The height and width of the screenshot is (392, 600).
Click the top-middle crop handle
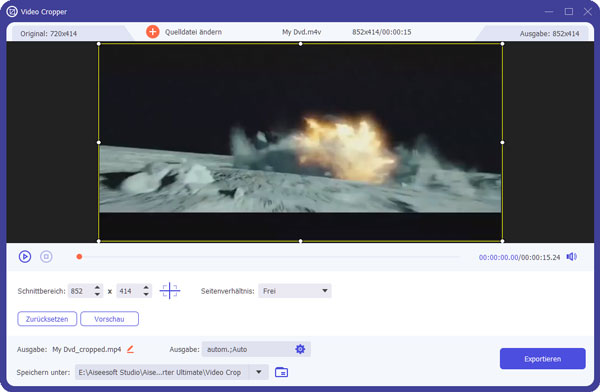(300, 44)
